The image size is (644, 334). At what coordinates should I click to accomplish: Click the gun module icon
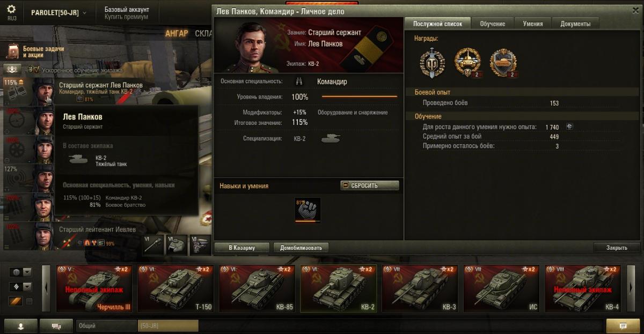(153, 244)
